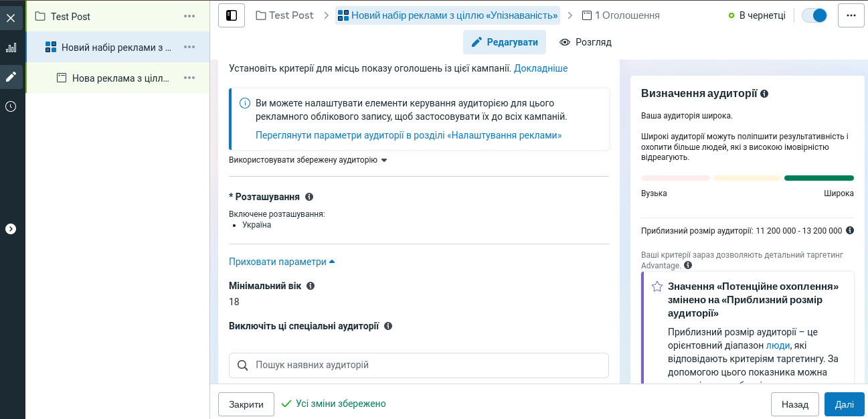The width and height of the screenshot is (868, 419).
Task: Expand the sidebar with the round arrow button
Action: tap(11, 229)
